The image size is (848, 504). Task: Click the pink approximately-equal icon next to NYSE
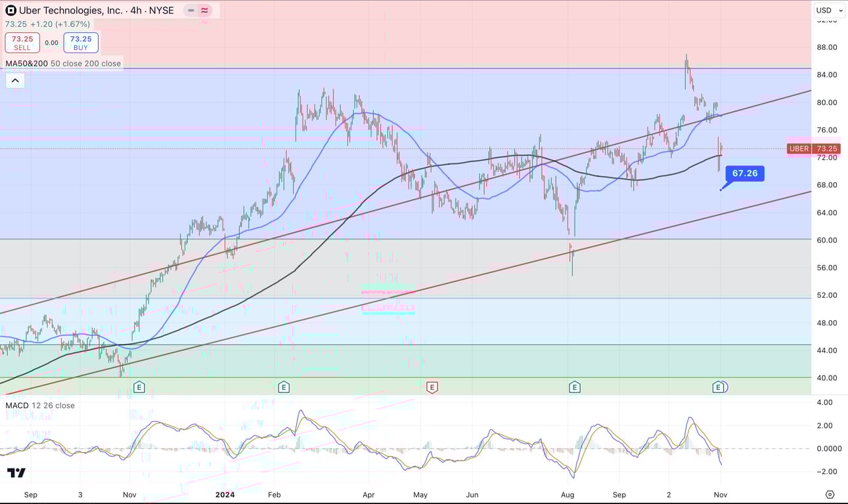coord(205,10)
